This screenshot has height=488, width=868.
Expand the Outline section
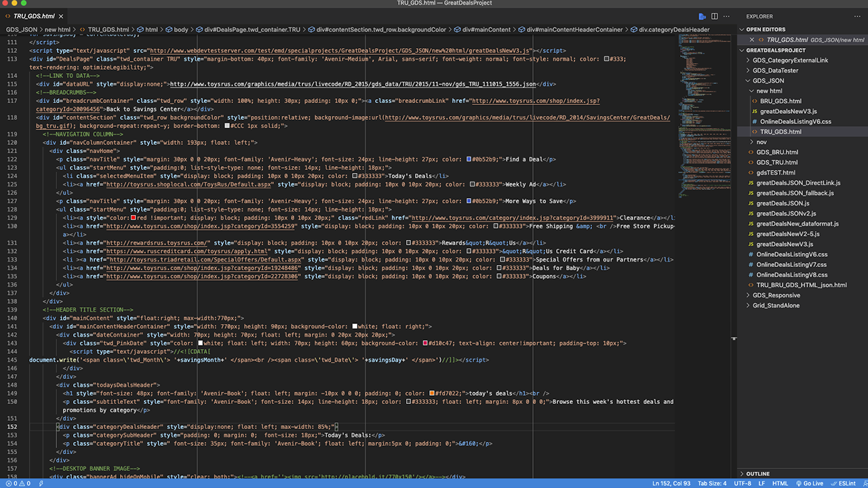pyautogui.click(x=757, y=474)
